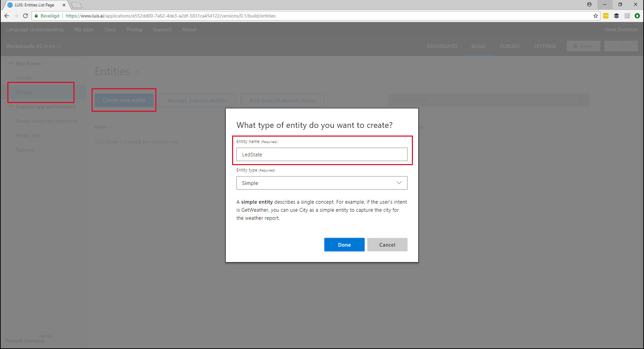Click the Test button beside Train
The width and height of the screenshot is (644, 349).
(x=621, y=46)
